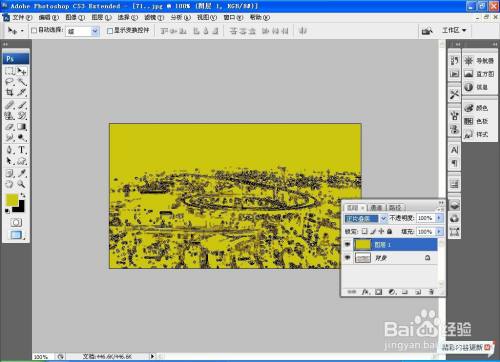Viewport: 500px width, 362px height.
Task: Select the Eyedropper tool
Action: point(22,173)
